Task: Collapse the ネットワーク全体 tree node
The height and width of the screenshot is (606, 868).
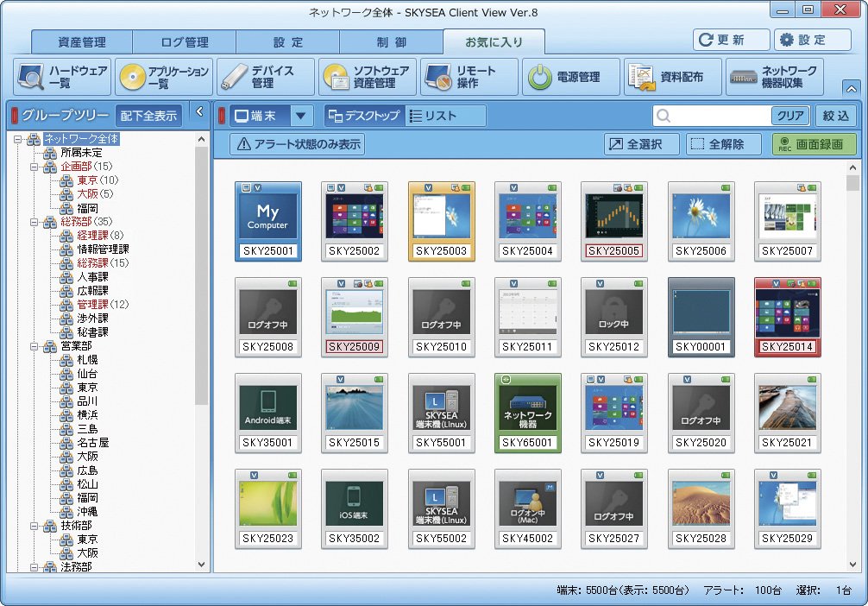Action: point(18,139)
